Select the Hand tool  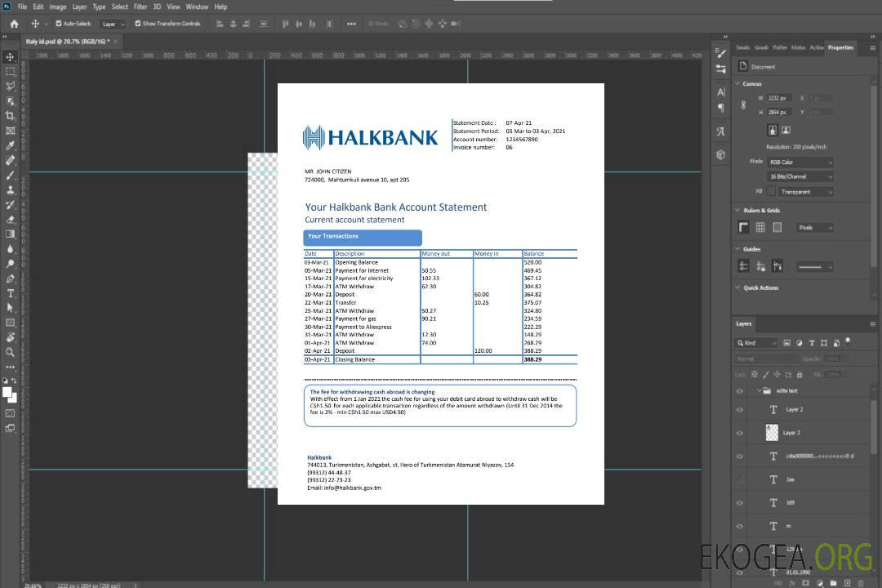click(10, 337)
